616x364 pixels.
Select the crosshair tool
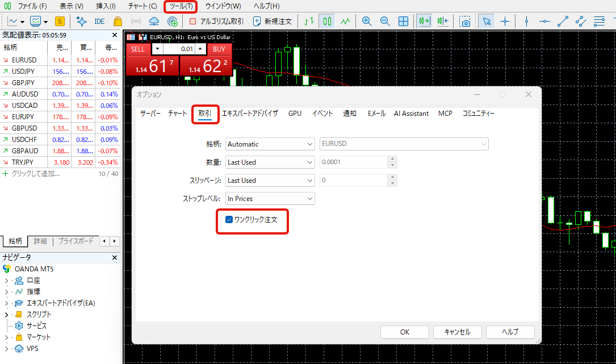click(x=505, y=21)
